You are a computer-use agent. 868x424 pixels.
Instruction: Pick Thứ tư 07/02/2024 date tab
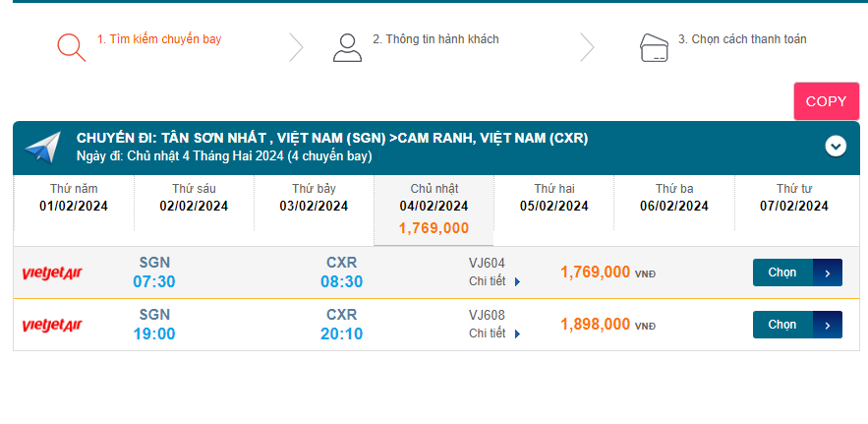(x=794, y=198)
